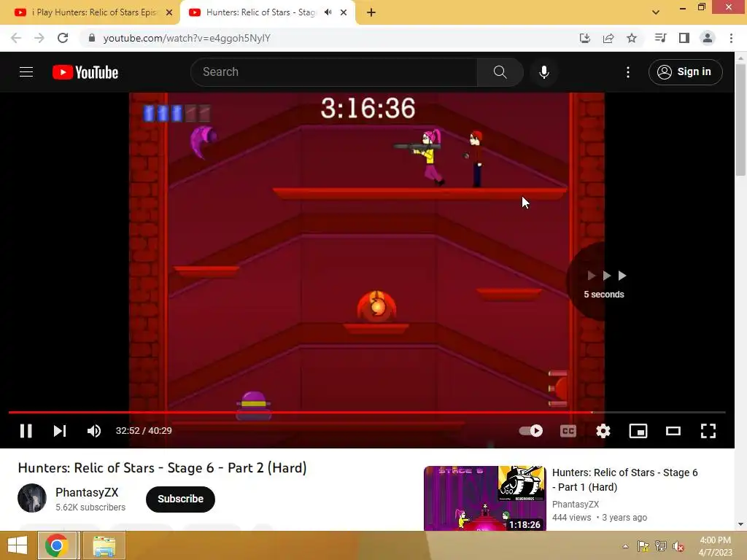Close the 'i Play Hunters' tab

[169, 12]
